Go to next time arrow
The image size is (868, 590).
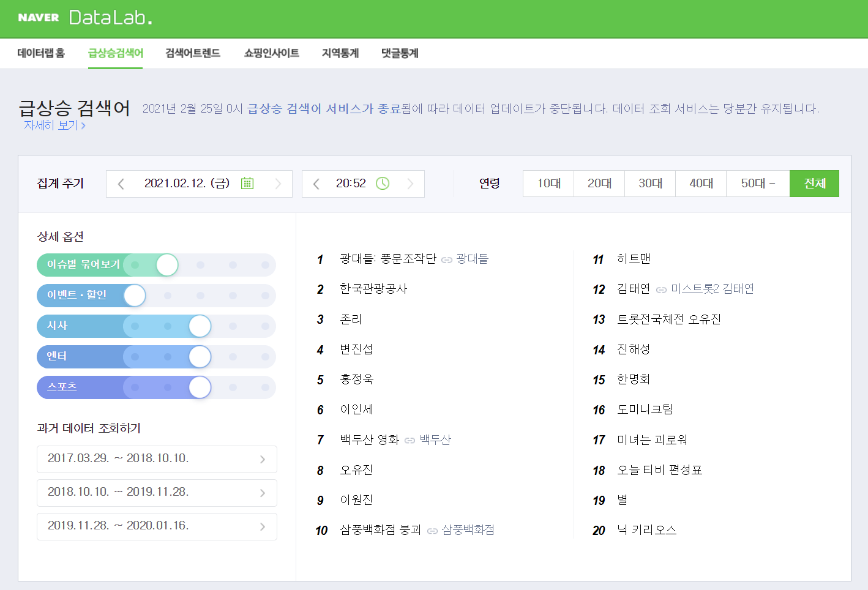[x=410, y=184]
